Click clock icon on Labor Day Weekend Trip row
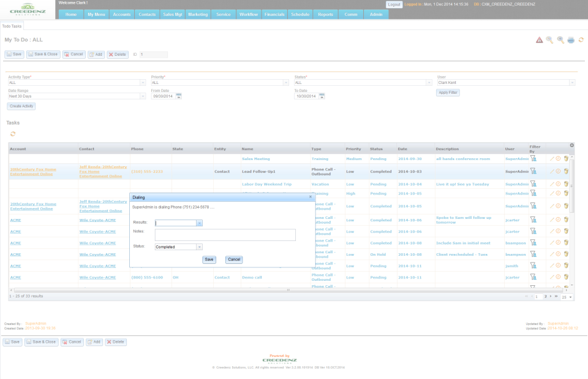Viewport: 588px width, 379px height. coord(558,184)
